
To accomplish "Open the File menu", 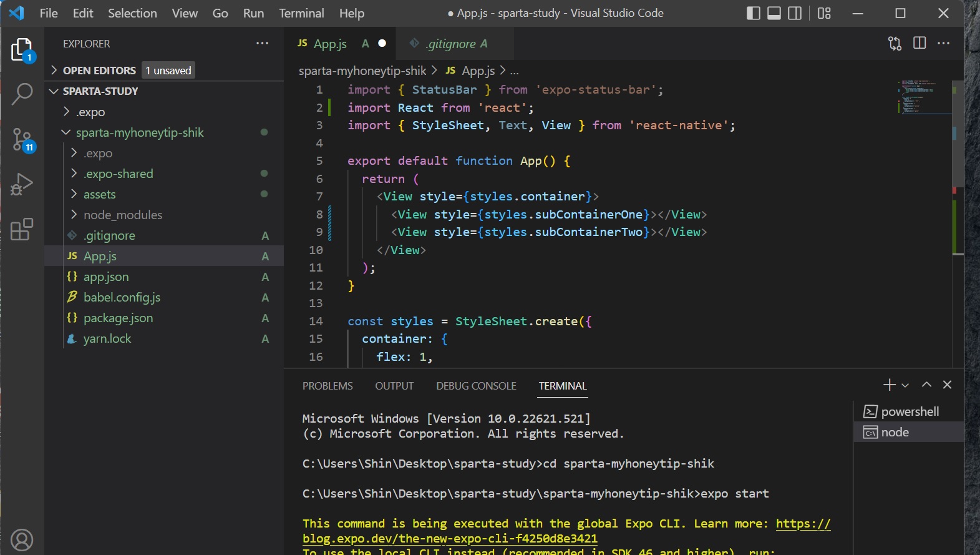I will [49, 13].
